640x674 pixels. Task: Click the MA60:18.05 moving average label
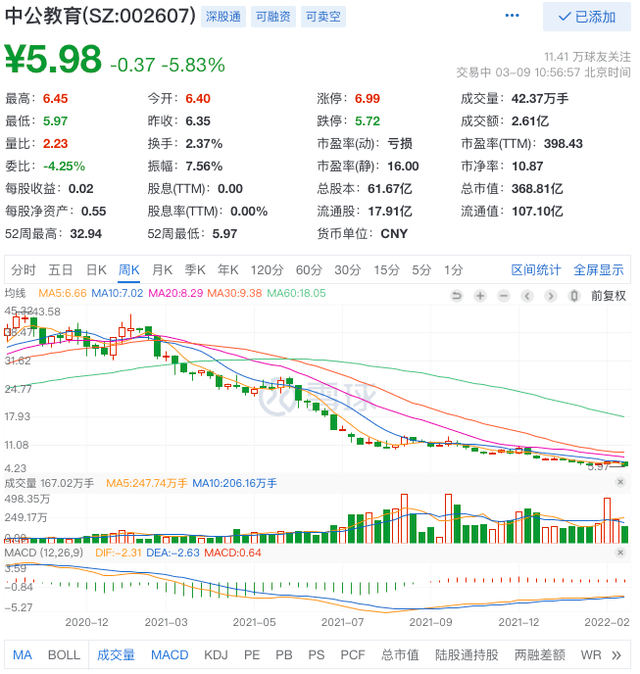pos(296,293)
